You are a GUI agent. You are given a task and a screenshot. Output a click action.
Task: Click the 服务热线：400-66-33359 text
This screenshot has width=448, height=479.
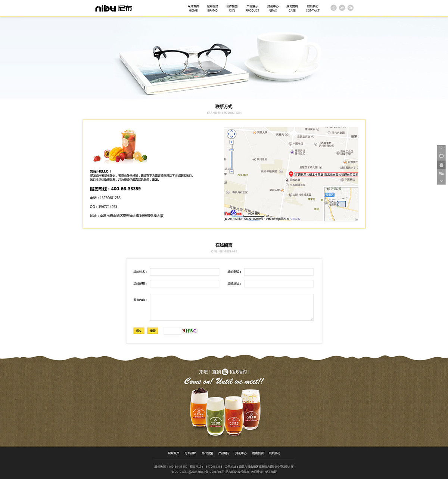point(115,189)
